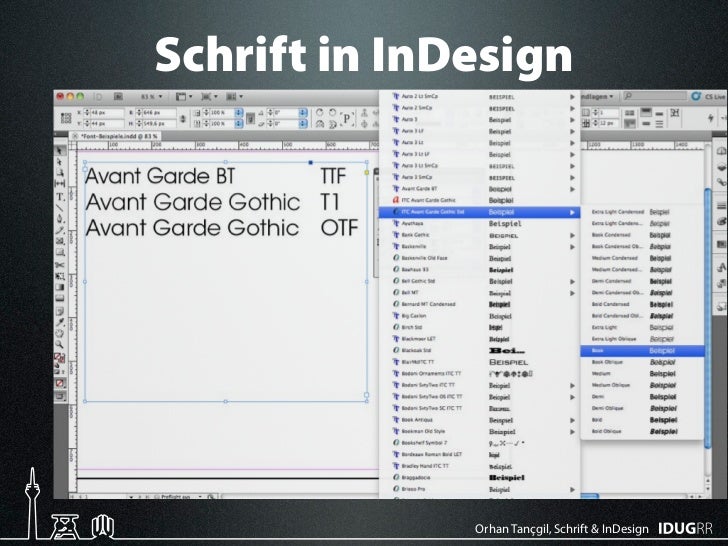Open the 83 % zoom level dropdown
728x546 pixels.
(x=151, y=97)
